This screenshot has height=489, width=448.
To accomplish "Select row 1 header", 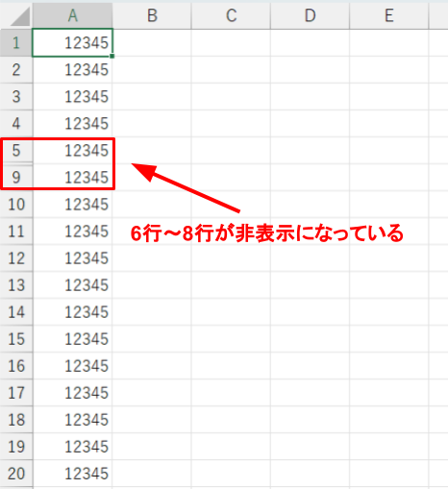I will click(x=16, y=43).
